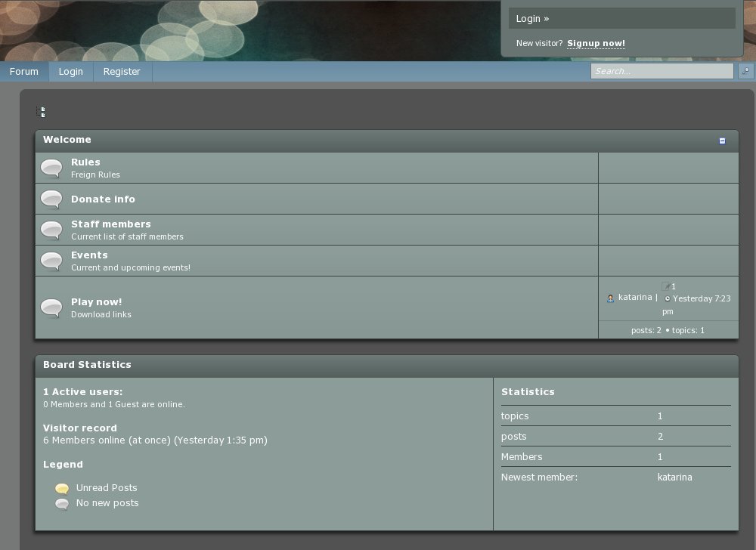Click the breadcrumb tree icon above Welcome
The width and height of the screenshot is (756, 550).
pos(42,112)
